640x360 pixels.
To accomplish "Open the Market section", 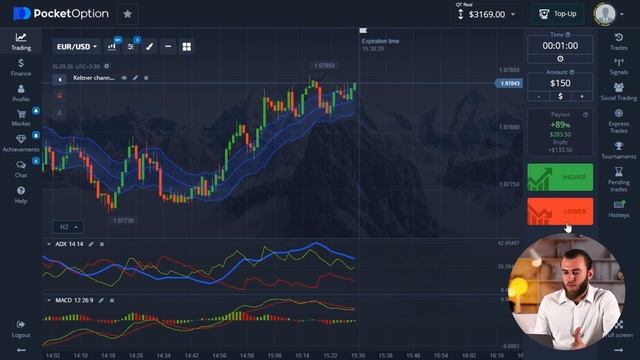I will coord(21,118).
